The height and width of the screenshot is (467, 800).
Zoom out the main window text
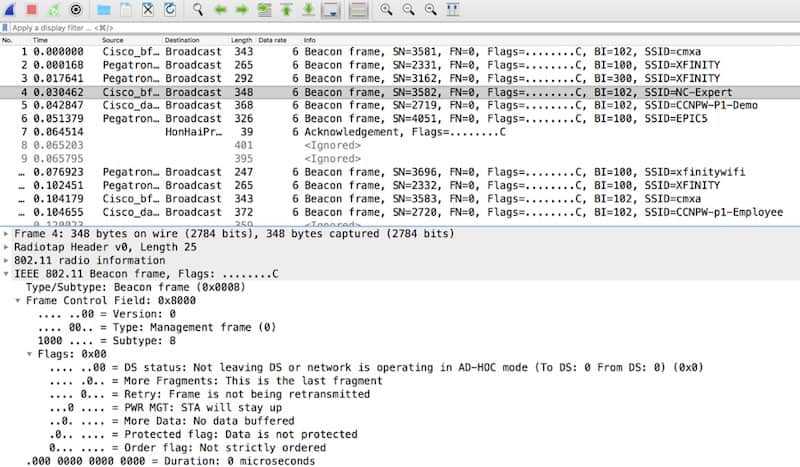(x=408, y=9)
